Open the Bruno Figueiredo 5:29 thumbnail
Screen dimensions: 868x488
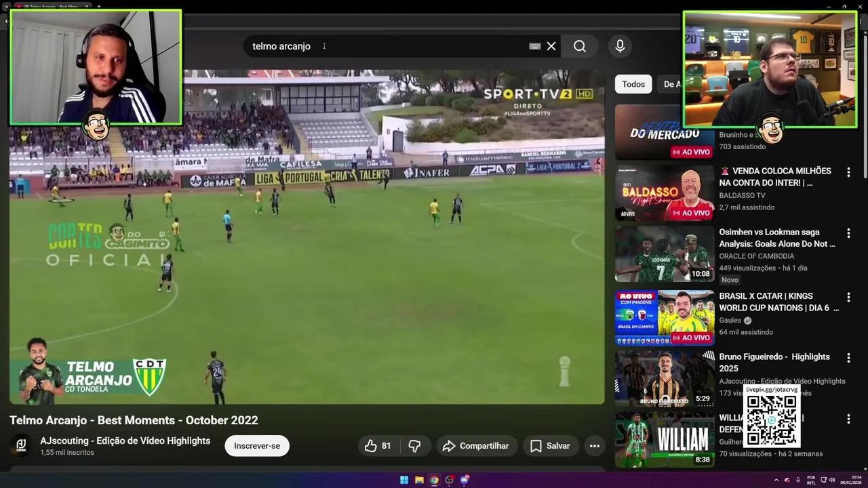(665, 379)
